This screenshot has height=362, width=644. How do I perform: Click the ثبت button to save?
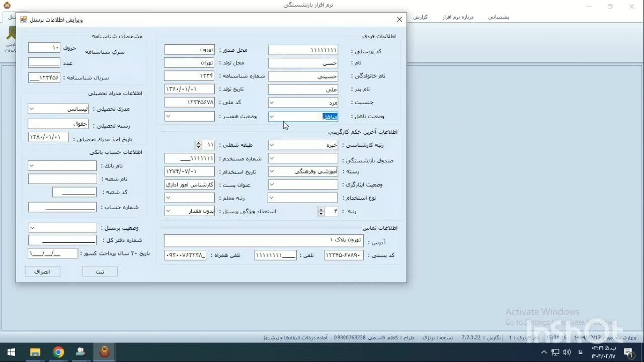100,271
